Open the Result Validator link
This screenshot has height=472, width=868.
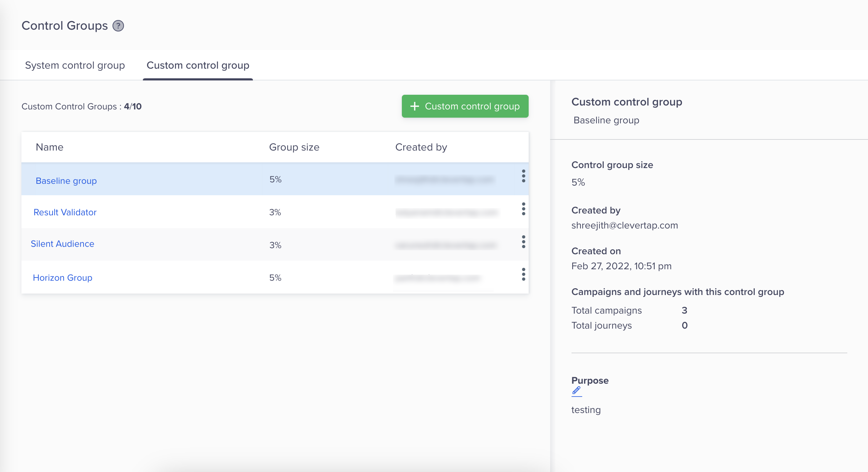(x=65, y=212)
